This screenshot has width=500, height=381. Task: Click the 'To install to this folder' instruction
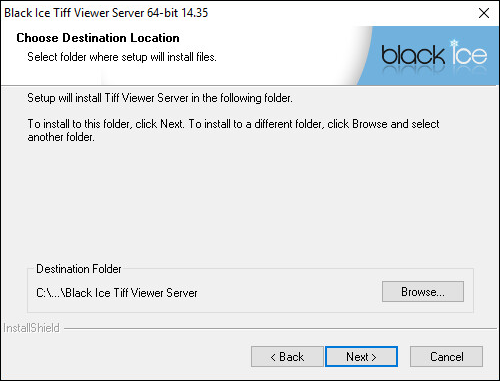233,124
